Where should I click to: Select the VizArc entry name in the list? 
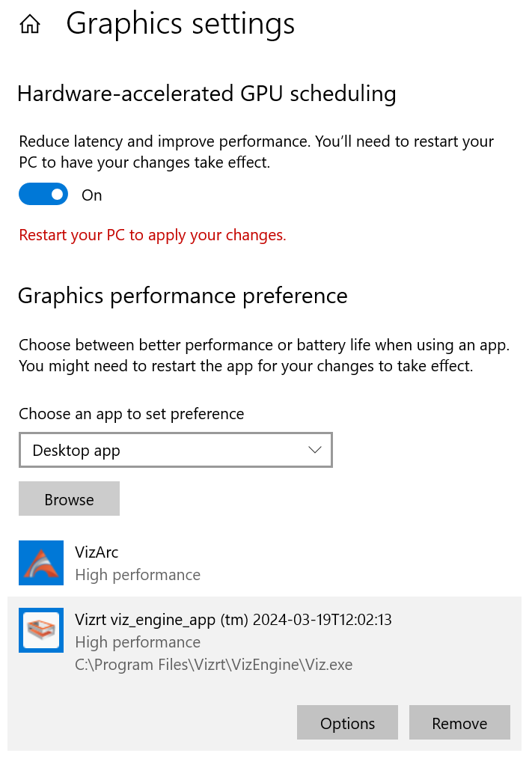pyautogui.click(x=97, y=552)
